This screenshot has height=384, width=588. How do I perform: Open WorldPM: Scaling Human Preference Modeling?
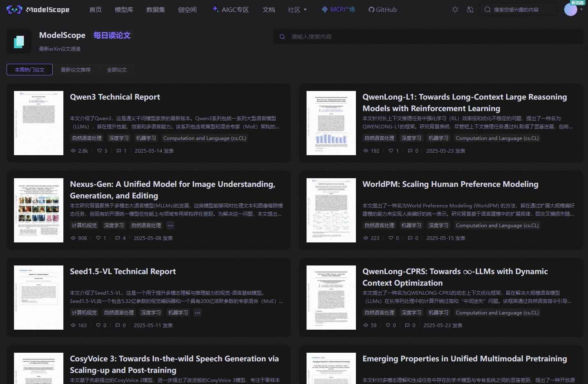pyautogui.click(x=450, y=184)
